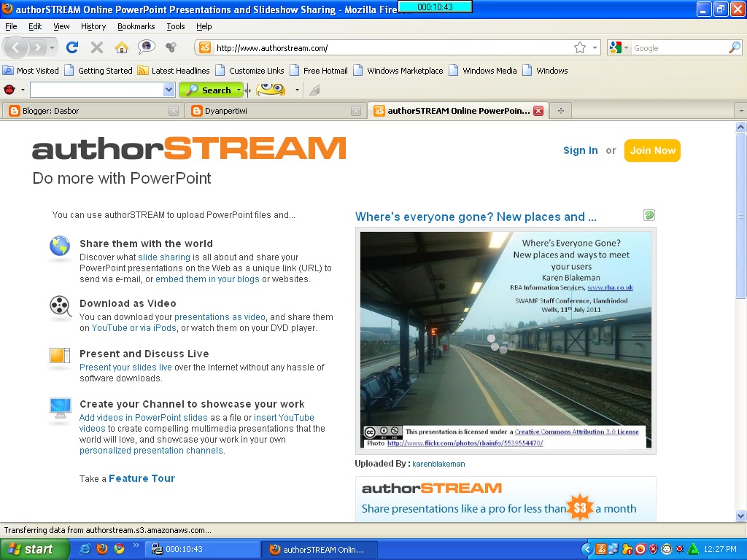Viewport: 747px width, 560px height.
Task: Open the address bar URL dropdown arrow
Action: pos(595,47)
